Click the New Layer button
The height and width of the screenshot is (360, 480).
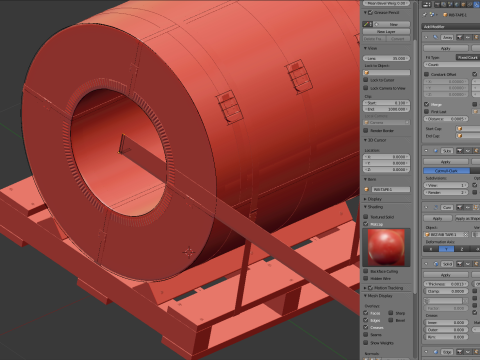(x=386, y=32)
